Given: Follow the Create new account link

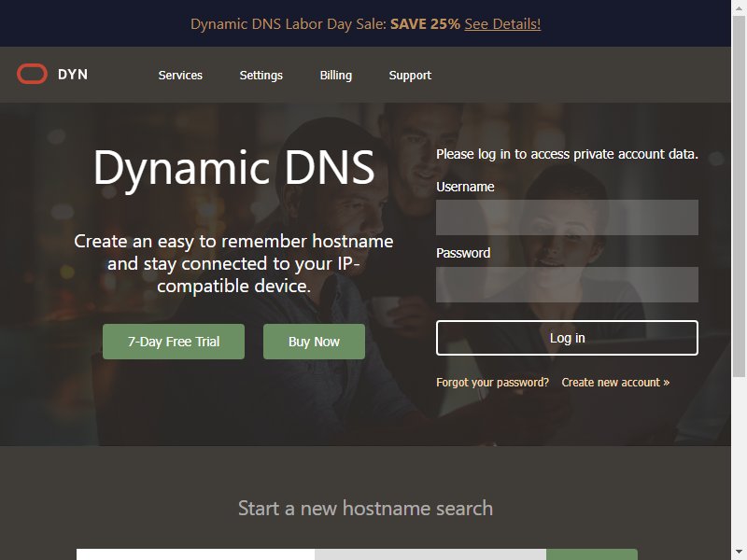Looking at the screenshot, I should coord(615,383).
